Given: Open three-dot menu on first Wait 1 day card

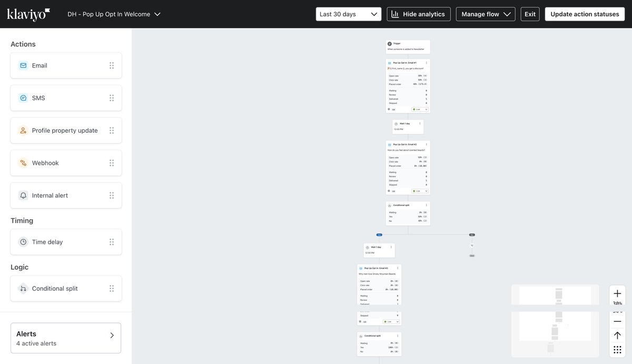Looking at the screenshot, I should click(420, 124).
